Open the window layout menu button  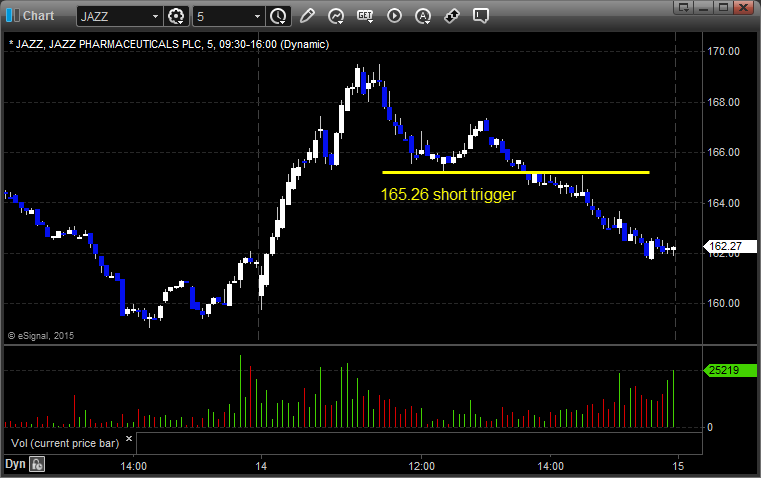(x=683, y=7)
